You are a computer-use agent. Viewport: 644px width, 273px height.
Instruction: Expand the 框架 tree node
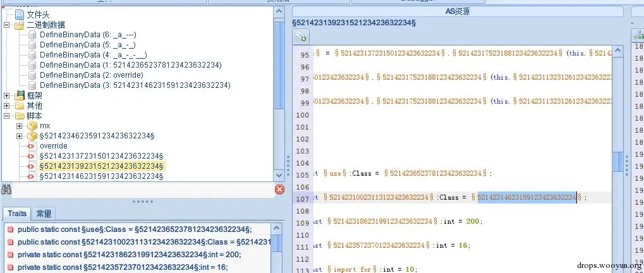(6, 95)
